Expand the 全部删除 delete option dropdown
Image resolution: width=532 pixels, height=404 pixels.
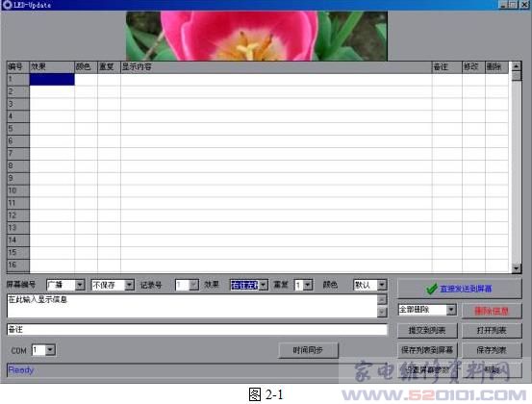click(451, 310)
